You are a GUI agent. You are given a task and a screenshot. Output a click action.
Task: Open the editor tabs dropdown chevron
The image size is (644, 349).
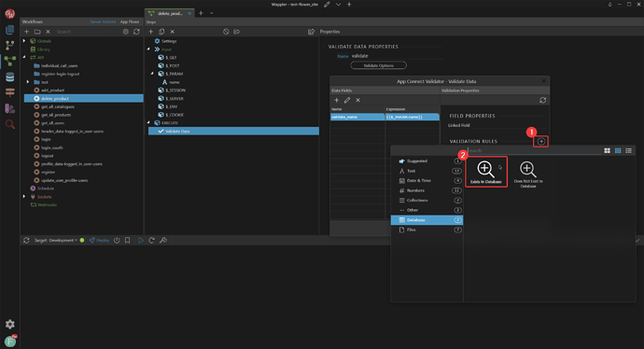tap(212, 13)
